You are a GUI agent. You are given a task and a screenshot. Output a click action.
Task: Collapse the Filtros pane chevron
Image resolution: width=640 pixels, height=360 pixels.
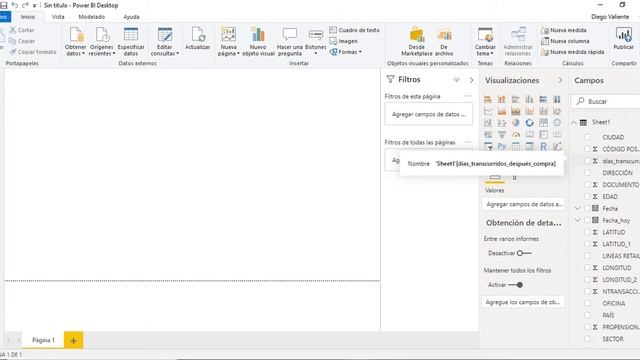pyautogui.click(x=471, y=80)
